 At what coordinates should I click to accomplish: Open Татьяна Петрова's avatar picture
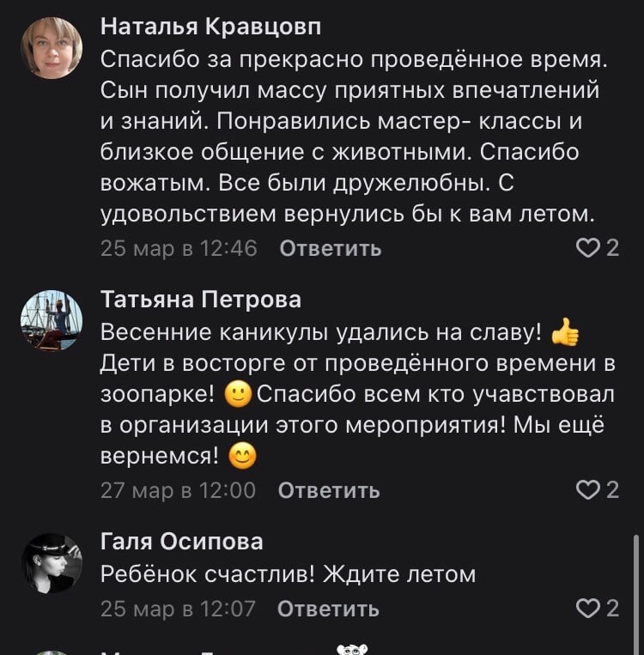pos(52,320)
